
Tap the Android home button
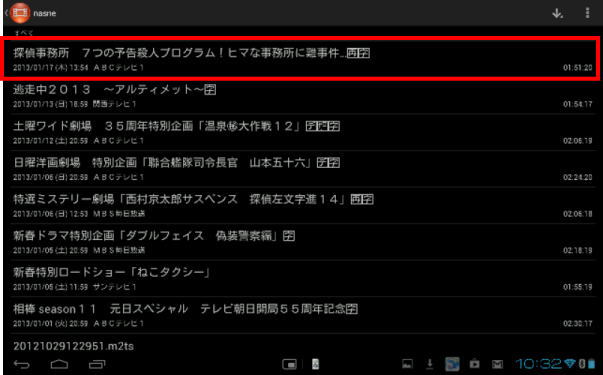tap(59, 364)
